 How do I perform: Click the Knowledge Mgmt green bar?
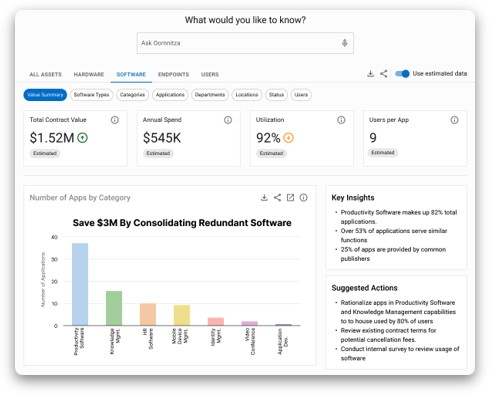click(x=114, y=308)
